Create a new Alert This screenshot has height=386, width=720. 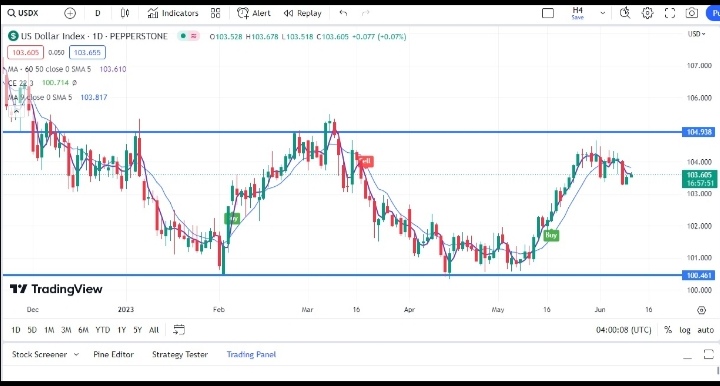coord(254,13)
